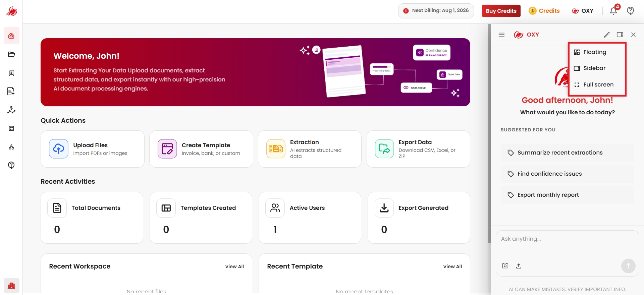
Task: Click the Templates Created label
Action: click(208, 208)
